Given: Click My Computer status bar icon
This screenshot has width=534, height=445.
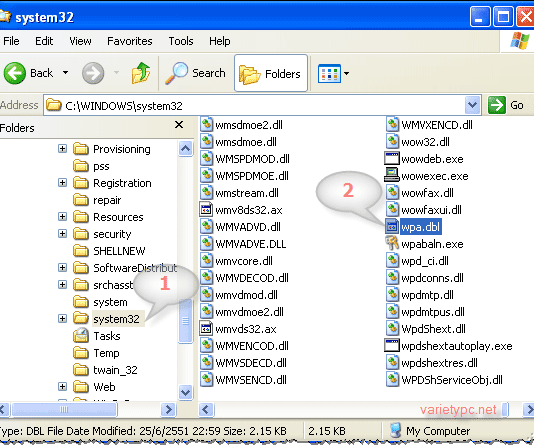Looking at the screenshot, I should click(x=396, y=431).
